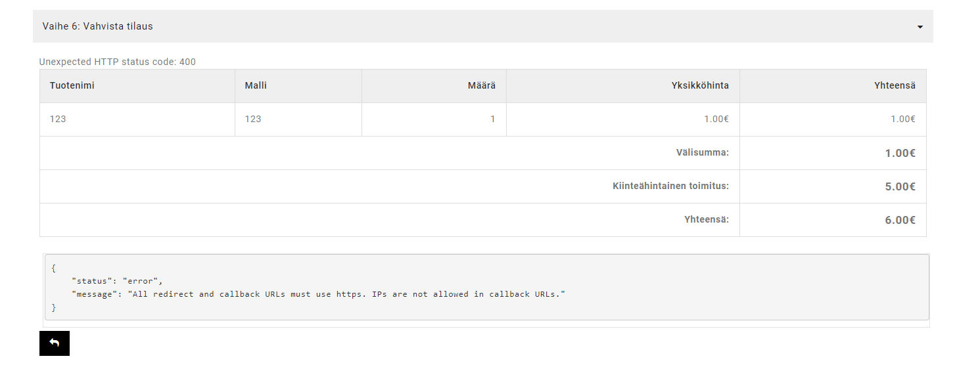Screen dimensions: 980x390
Task: Click the Yksikköhinta column header
Action: [x=700, y=85]
